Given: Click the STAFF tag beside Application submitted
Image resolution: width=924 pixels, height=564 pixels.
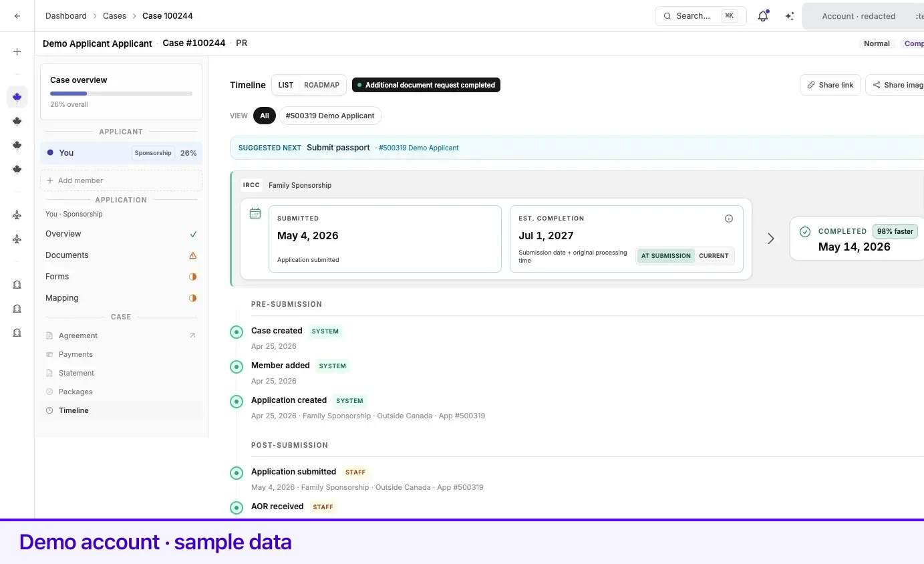Looking at the screenshot, I should [355, 472].
